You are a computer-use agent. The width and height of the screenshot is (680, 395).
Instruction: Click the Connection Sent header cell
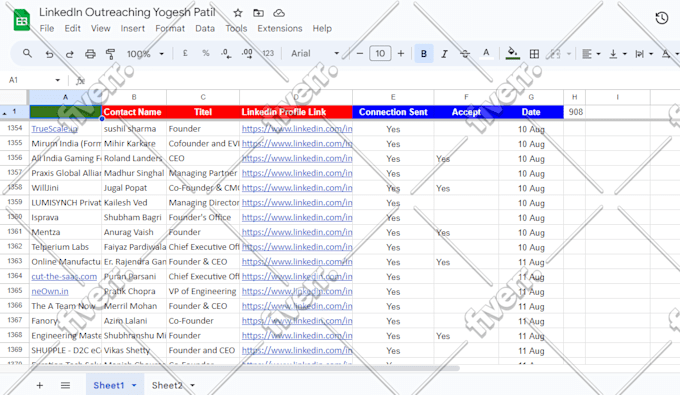(x=393, y=112)
